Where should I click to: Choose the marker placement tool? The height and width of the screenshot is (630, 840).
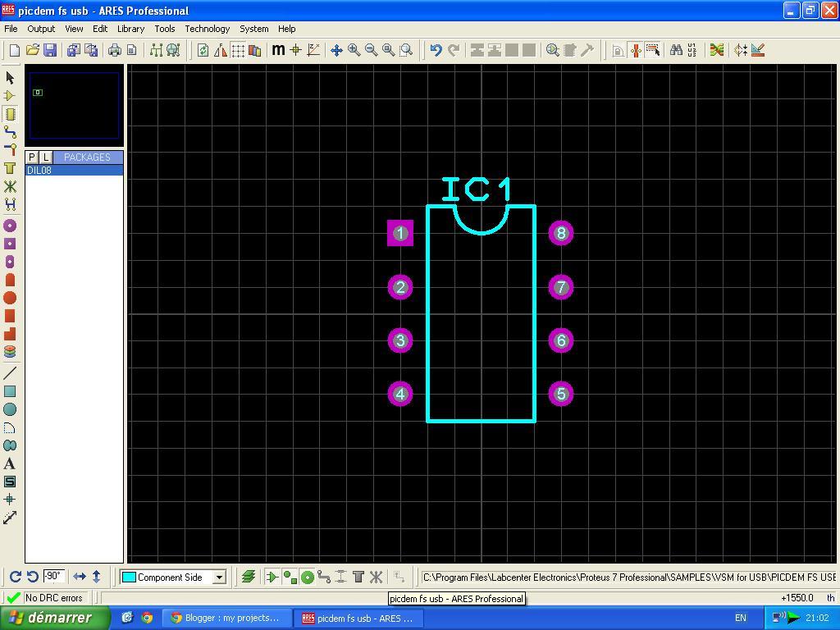[10, 500]
